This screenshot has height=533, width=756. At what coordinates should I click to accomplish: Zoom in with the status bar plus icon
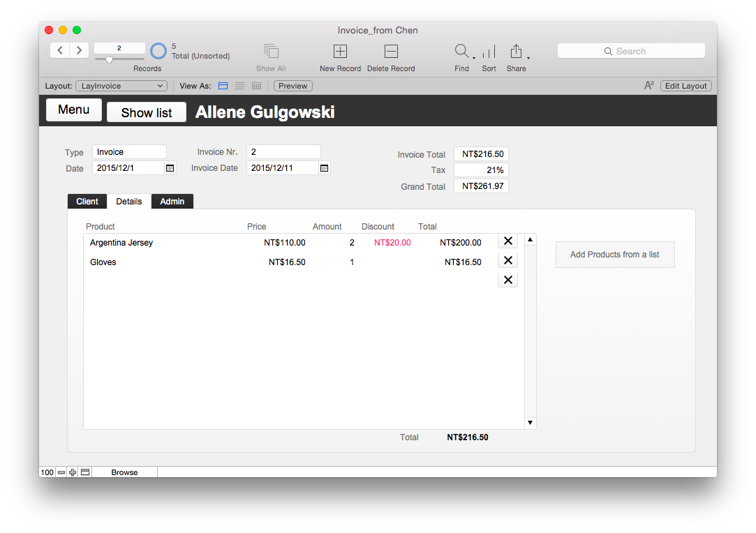tap(73, 472)
